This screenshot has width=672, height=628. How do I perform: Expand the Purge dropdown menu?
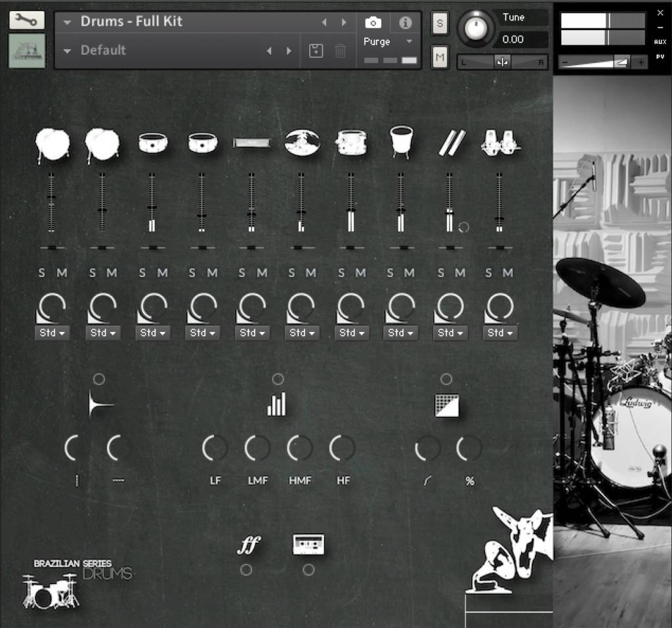(x=408, y=41)
